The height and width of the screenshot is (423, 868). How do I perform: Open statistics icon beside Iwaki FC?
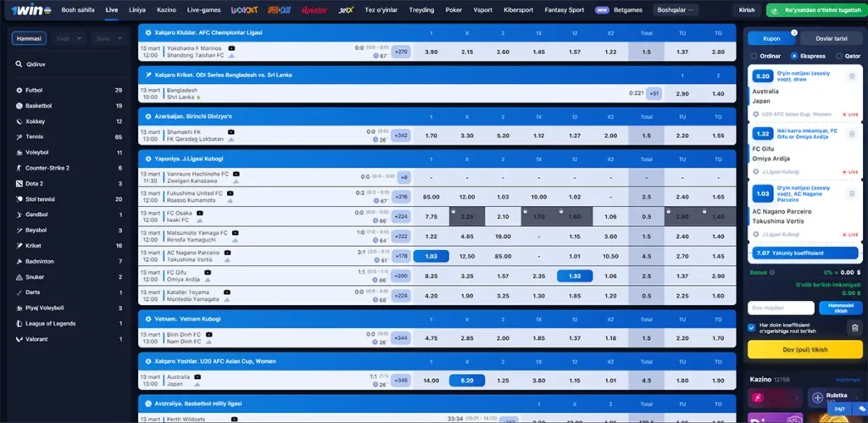[x=200, y=220]
